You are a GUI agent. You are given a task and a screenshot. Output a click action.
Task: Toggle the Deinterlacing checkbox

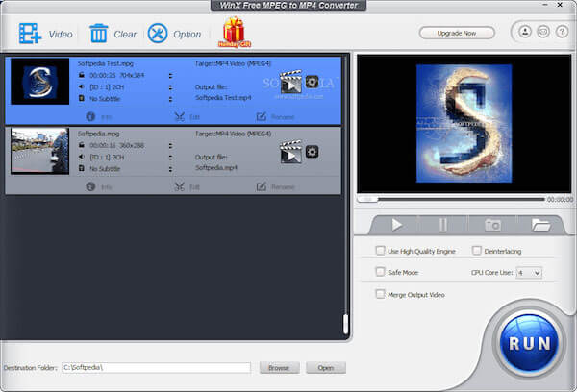pos(476,251)
